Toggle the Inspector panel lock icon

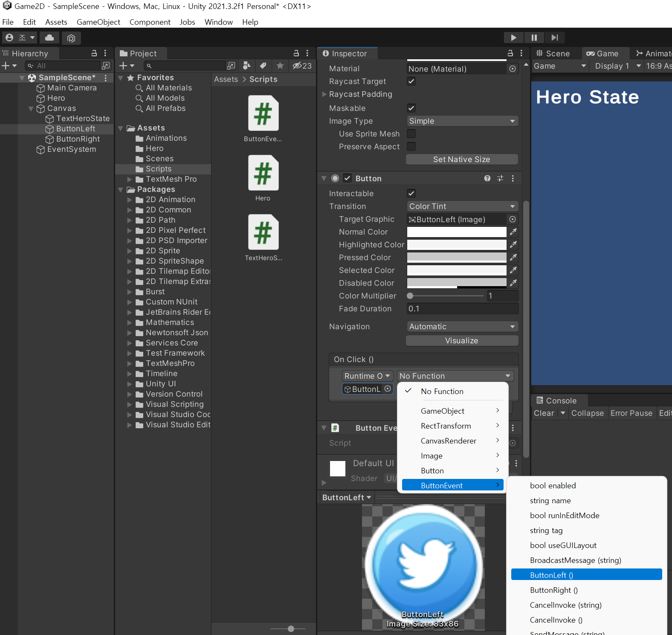point(510,53)
